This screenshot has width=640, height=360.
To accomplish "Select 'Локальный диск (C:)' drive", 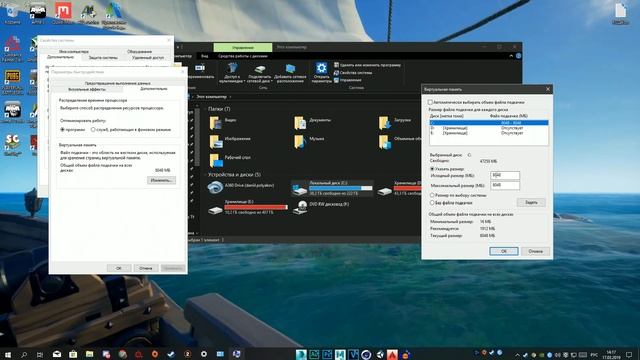I will pyautogui.click(x=332, y=188).
